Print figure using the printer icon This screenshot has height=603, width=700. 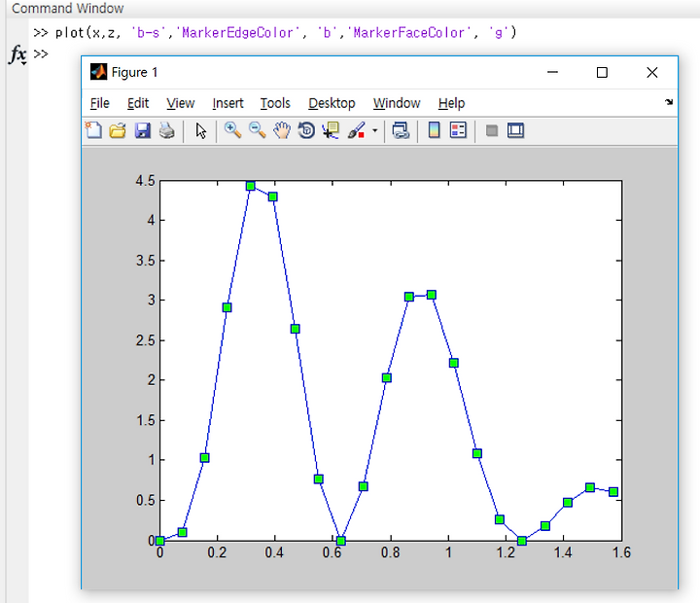[x=167, y=130]
